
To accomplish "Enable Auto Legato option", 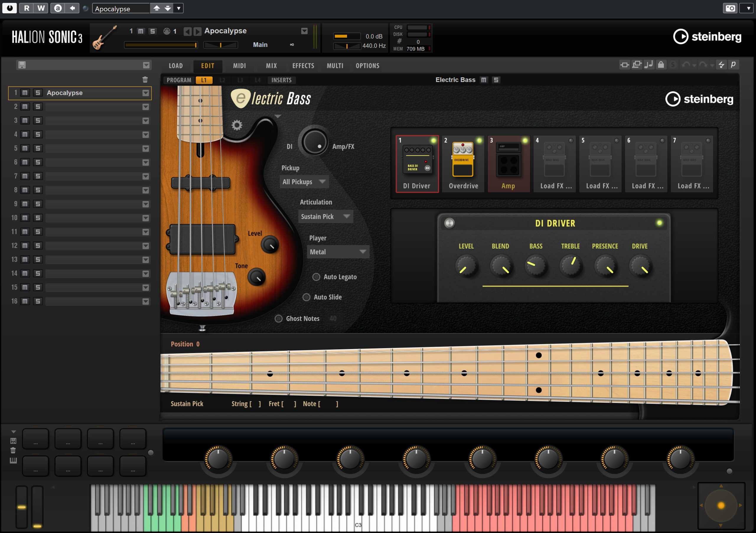I will pos(316,277).
